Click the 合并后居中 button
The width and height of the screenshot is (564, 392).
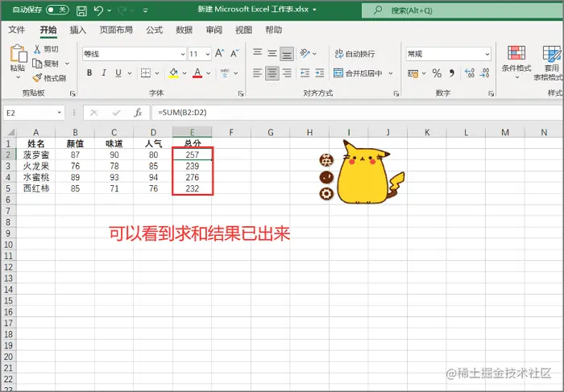click(x=358, y=73)
